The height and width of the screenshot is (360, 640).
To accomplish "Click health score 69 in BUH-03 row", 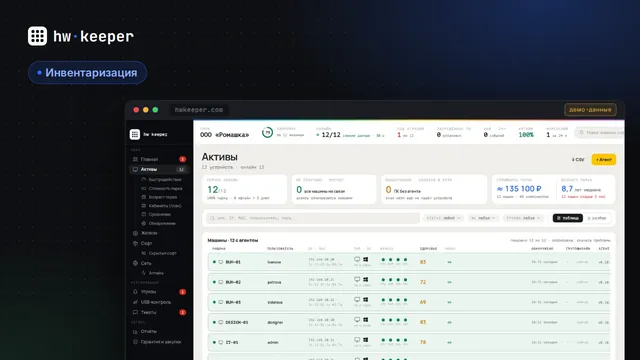I will [423, 302].
